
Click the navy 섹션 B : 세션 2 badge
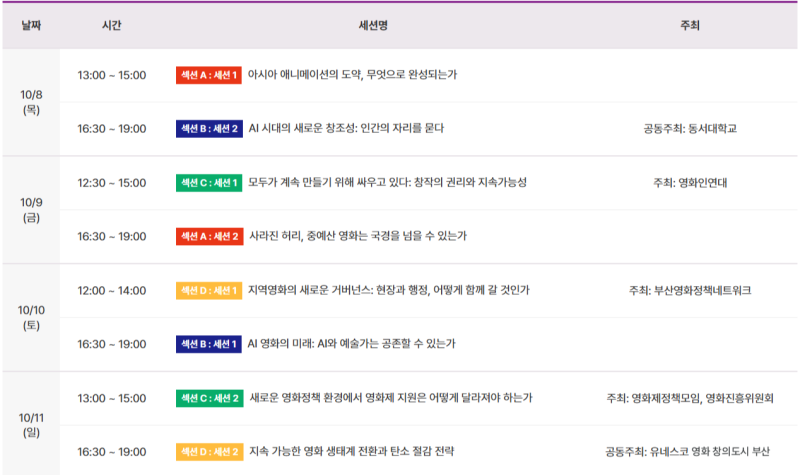coord(209,129)
